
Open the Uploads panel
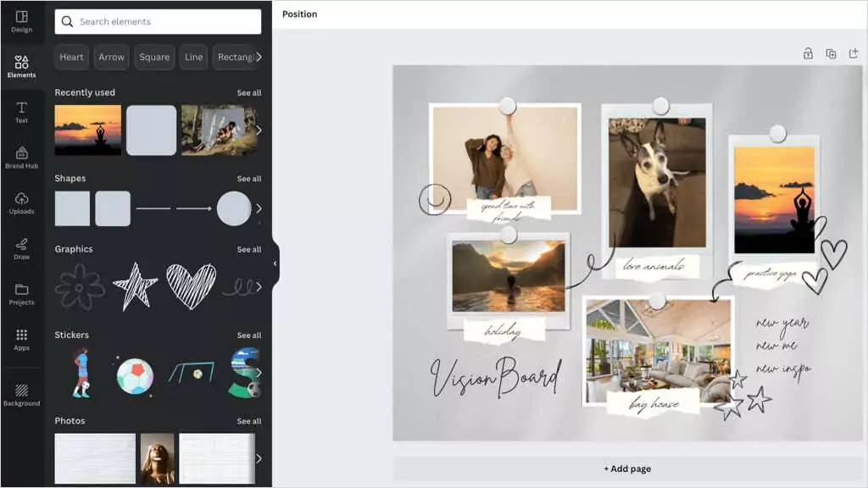click(x=21, y=203)
